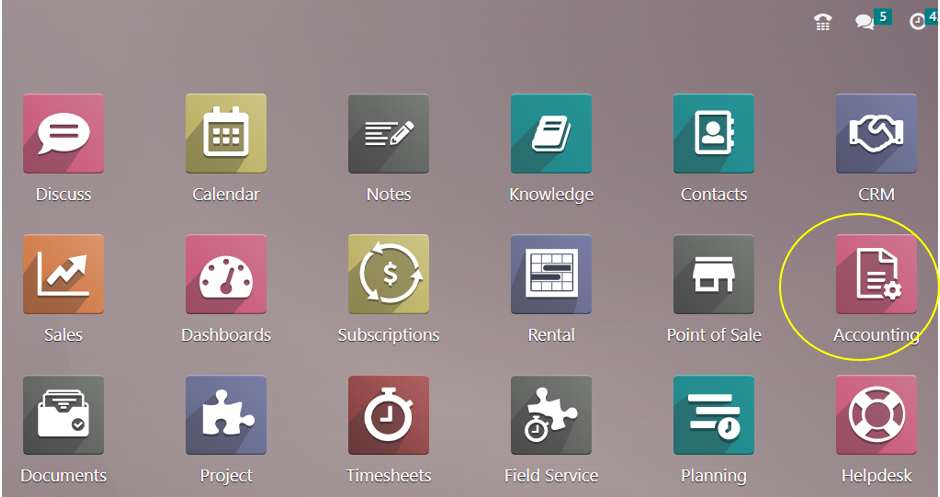The width and height of the screenshot is (940, 497).
Task: Open the Sales app
Action: coord(63,275)
